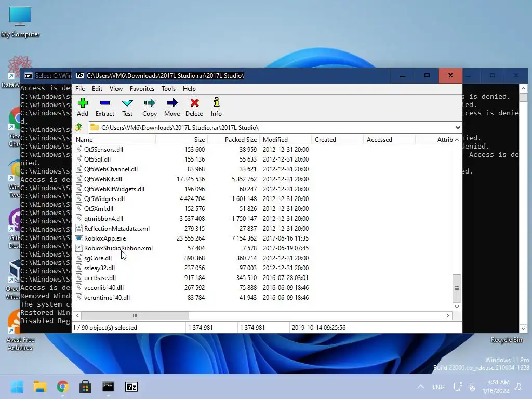Image resolution: width=532 pixels, height=399 pixels.
Task: Click the command prompt scroll up arrow
Action: pyautogui.click(x=523, y=88)
